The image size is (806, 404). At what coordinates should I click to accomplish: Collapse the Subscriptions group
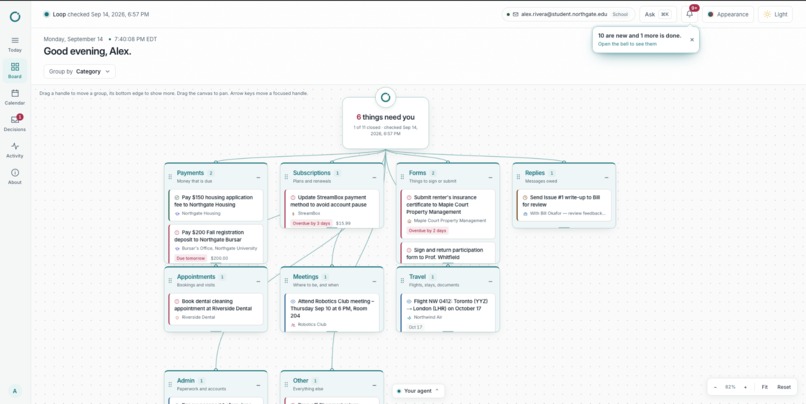pos(374,177)
